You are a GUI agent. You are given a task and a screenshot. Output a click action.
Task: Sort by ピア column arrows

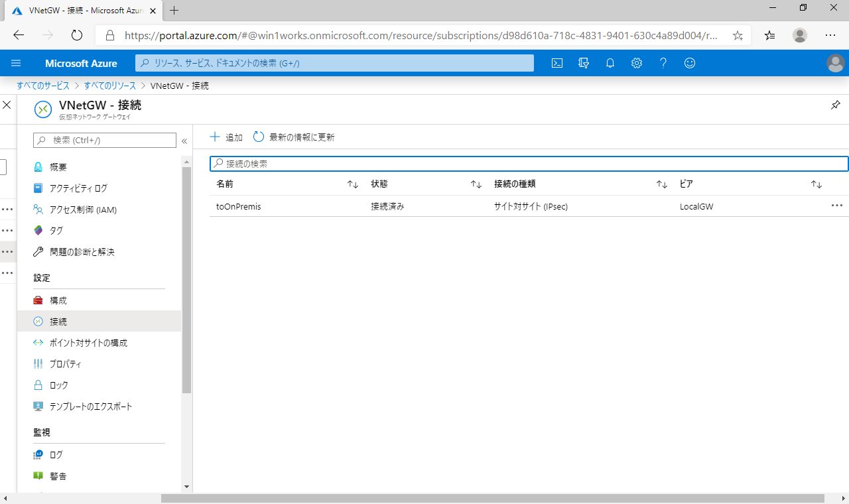(816, 184)
